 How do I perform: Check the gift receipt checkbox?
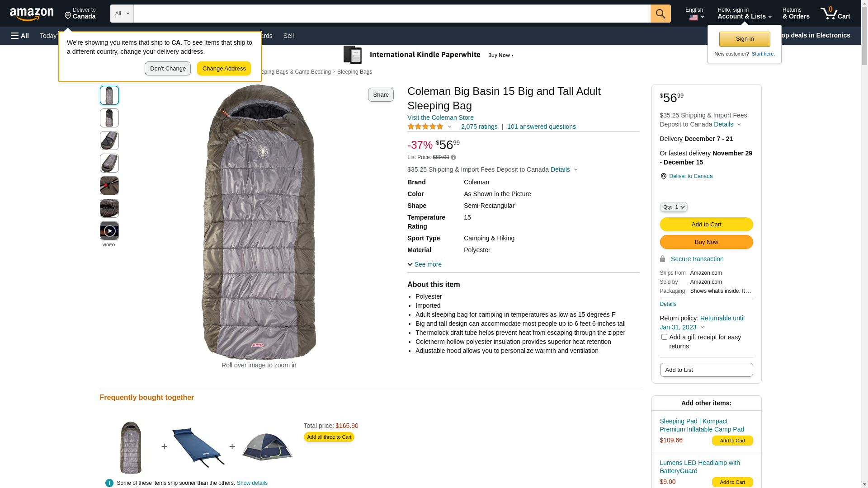click(664, 337)
